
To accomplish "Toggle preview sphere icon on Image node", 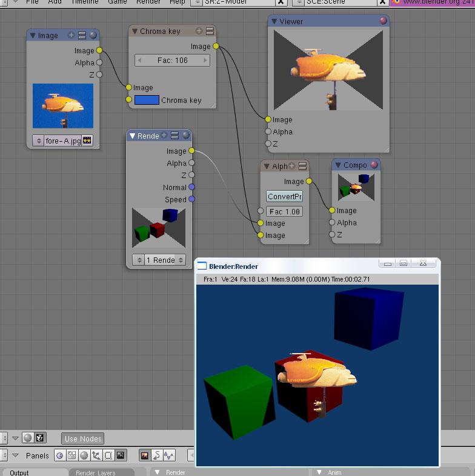I will click(93, 35).
